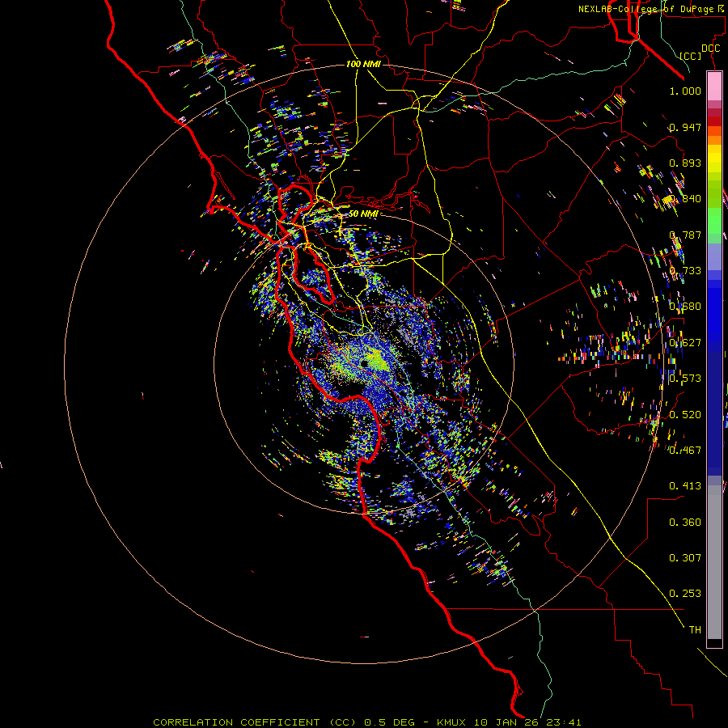728x728 pixels.
Task: Click the DCC label above the color scale
Action: coord(710,49)
